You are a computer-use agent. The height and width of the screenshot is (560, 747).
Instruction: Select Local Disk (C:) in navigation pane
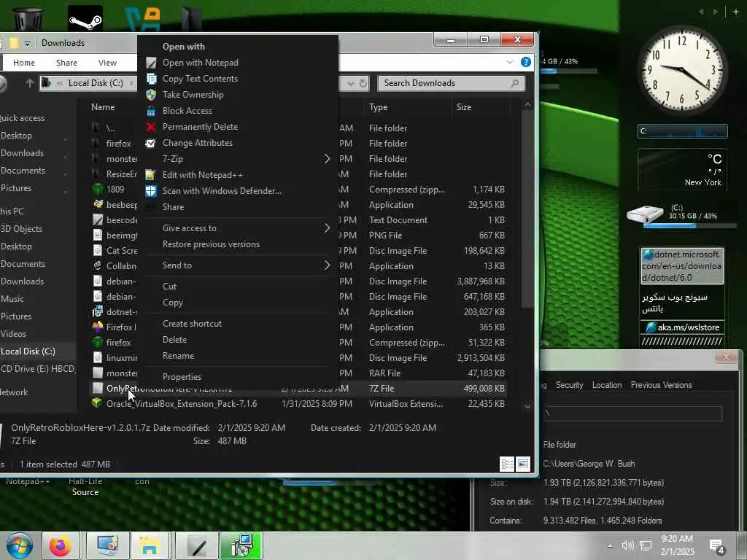click(x=28, y=351)
